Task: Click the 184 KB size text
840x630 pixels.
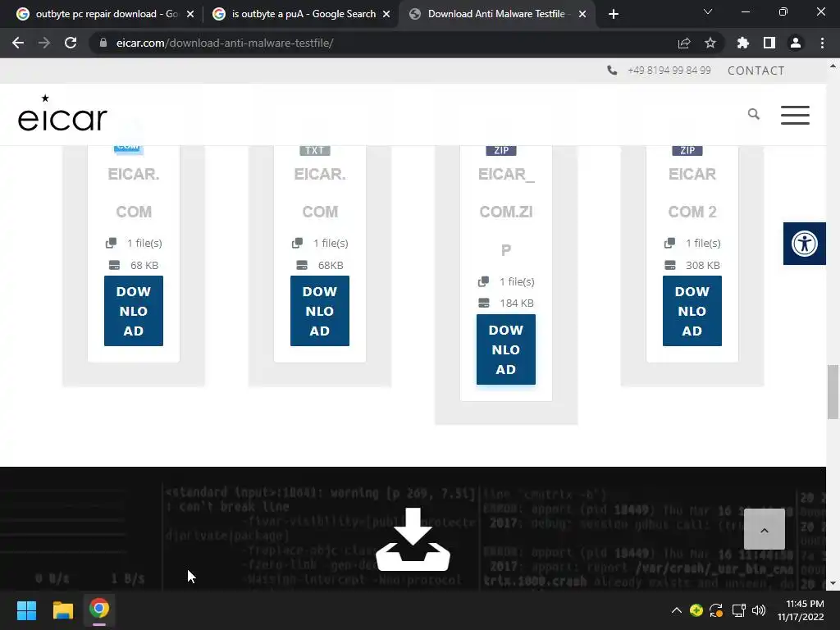Action: 517,304
